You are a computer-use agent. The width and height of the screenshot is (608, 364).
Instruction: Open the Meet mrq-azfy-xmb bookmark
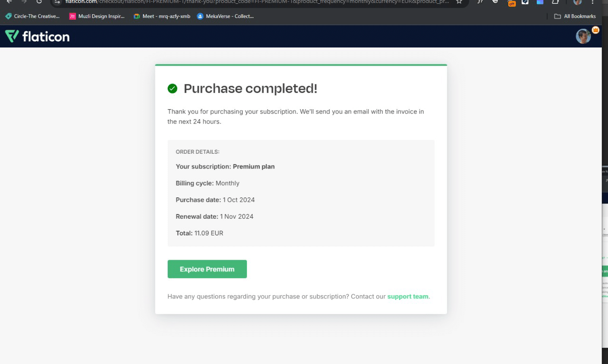(x=162, y=16)
